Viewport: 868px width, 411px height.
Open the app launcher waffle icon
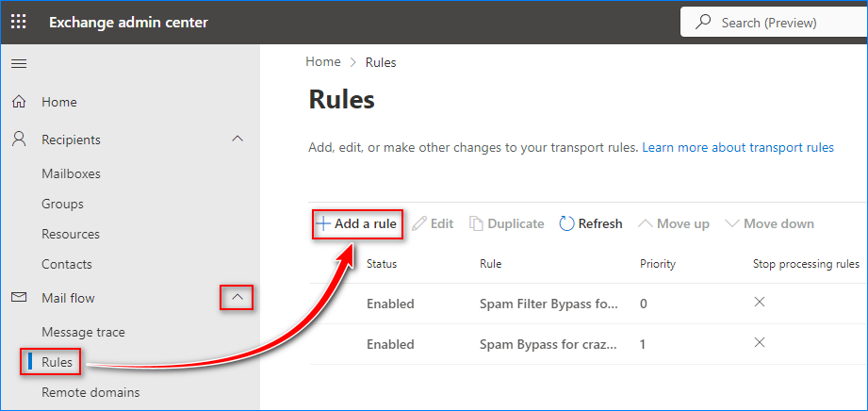click(19, 23)
